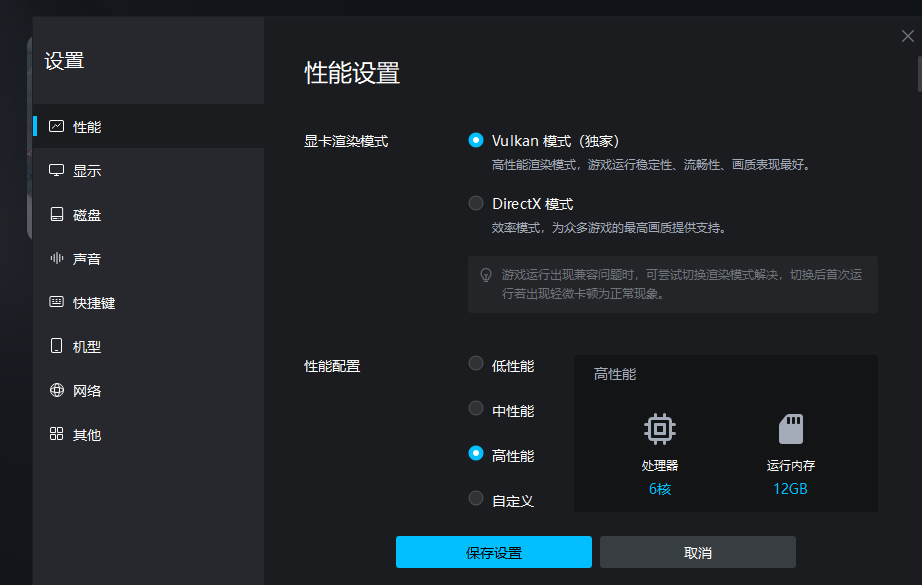
Task: Select the 高性能 radio option
Action: pyautogui.click(x=476, y=453)
